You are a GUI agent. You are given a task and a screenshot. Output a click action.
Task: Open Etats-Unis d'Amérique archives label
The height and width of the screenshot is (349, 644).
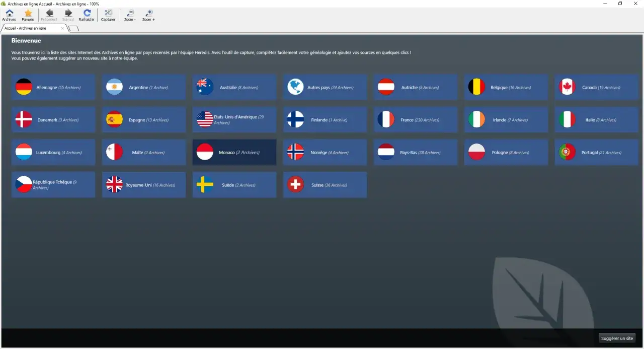[239, 120]
